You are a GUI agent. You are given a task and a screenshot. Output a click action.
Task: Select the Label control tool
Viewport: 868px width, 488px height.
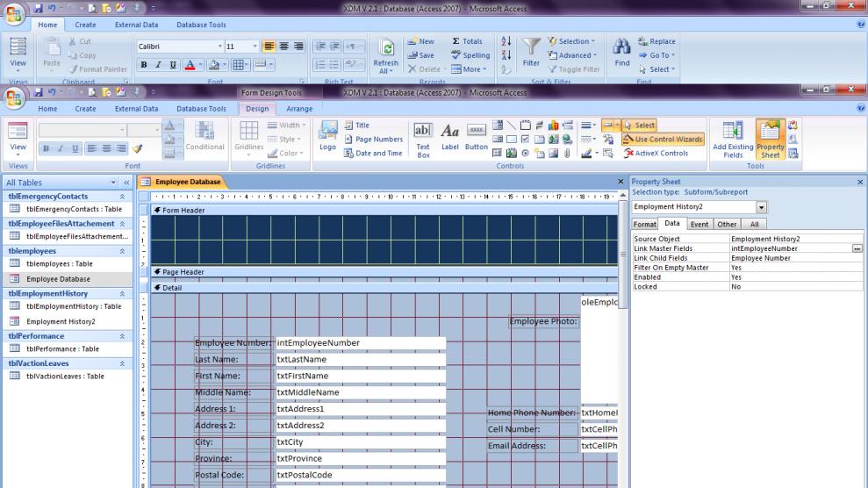(449, 137)
